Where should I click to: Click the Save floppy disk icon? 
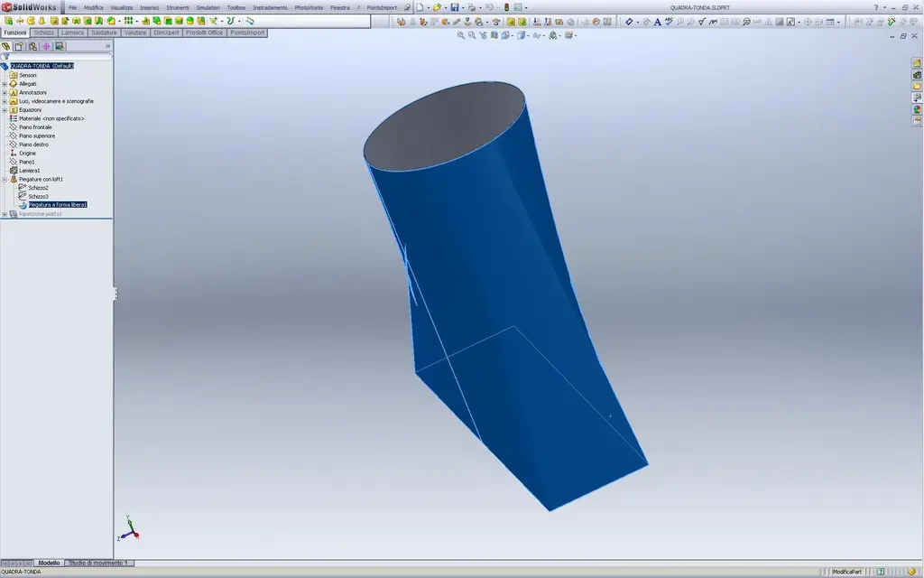coord(455,7)
